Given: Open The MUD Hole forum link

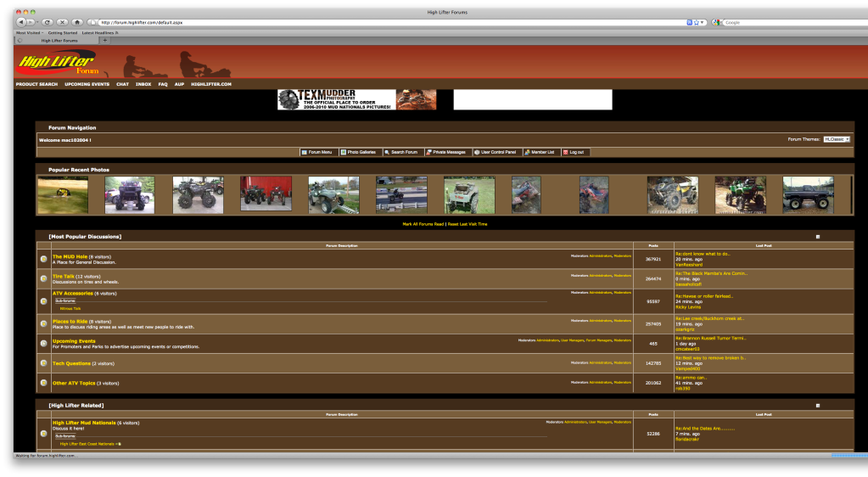Looking at the screenshot, I should coord(70,256).
